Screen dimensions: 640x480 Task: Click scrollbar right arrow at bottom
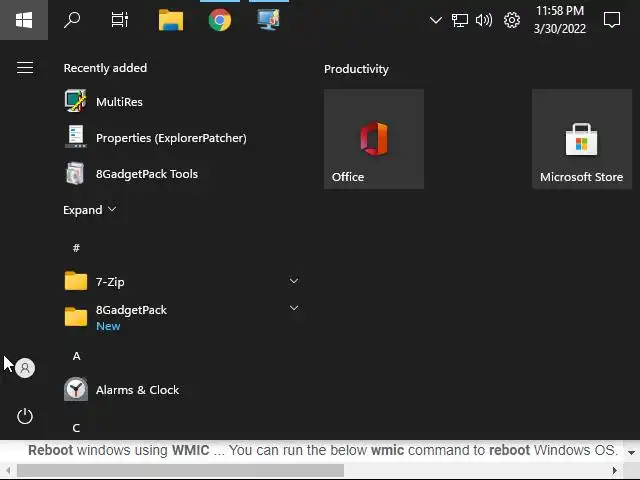click(x=615, y=471)
